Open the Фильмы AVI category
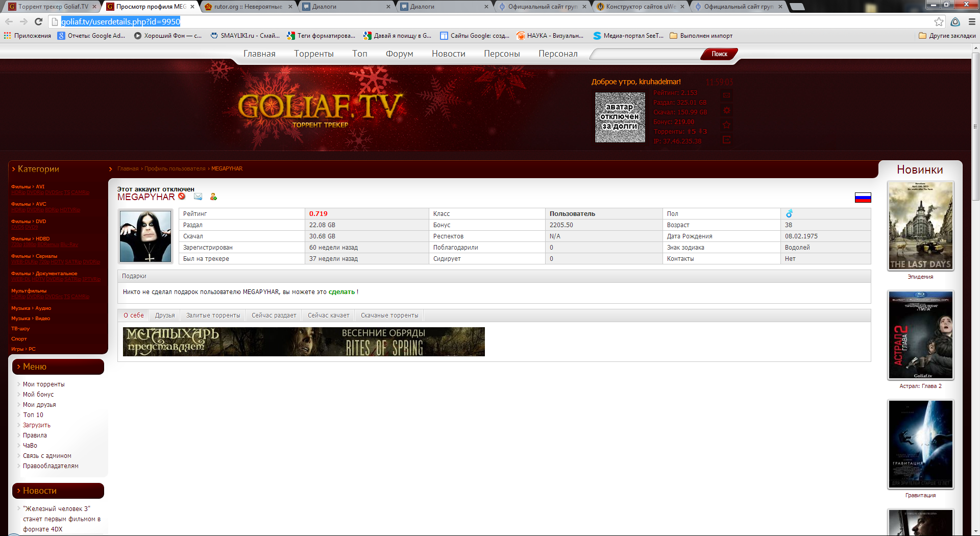The height and width of the screenshot is (536, 980). (28, 187)
